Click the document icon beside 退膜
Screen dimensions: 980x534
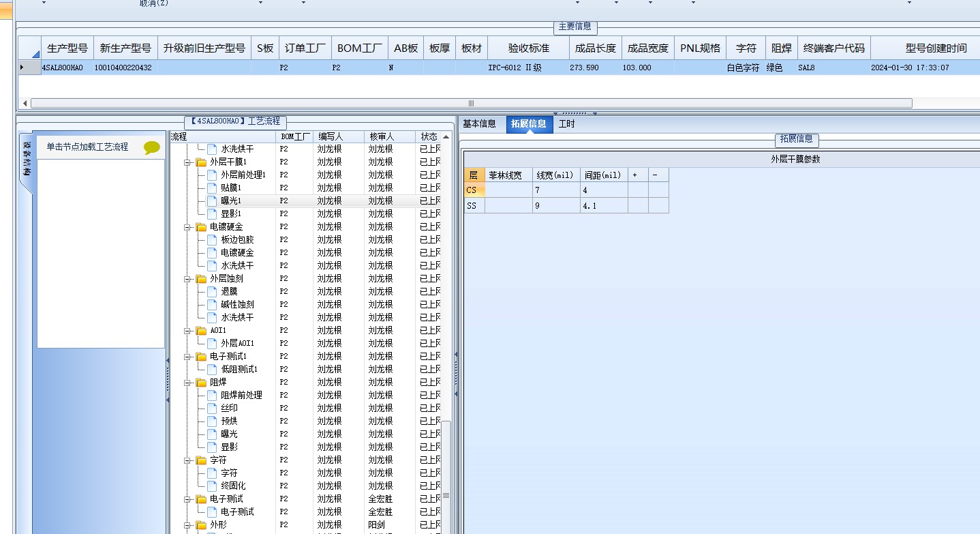[x=212, y=292]
